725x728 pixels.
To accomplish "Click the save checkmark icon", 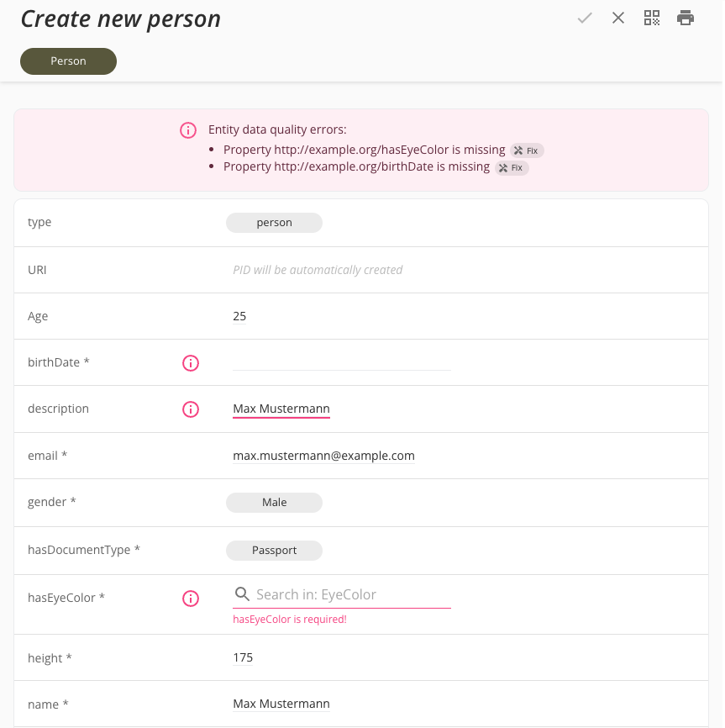I will (585, 18).
